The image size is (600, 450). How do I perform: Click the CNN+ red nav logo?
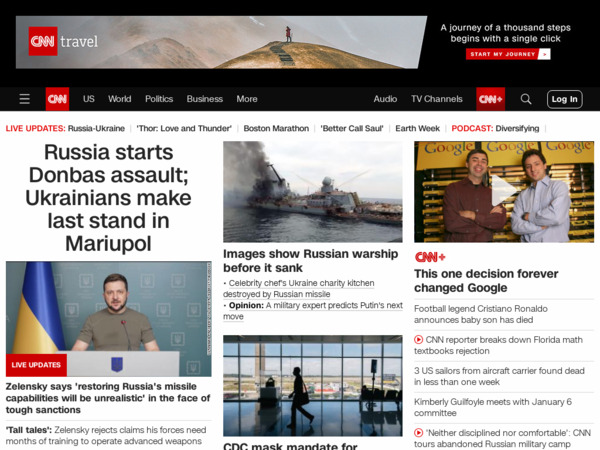(490, 99)
